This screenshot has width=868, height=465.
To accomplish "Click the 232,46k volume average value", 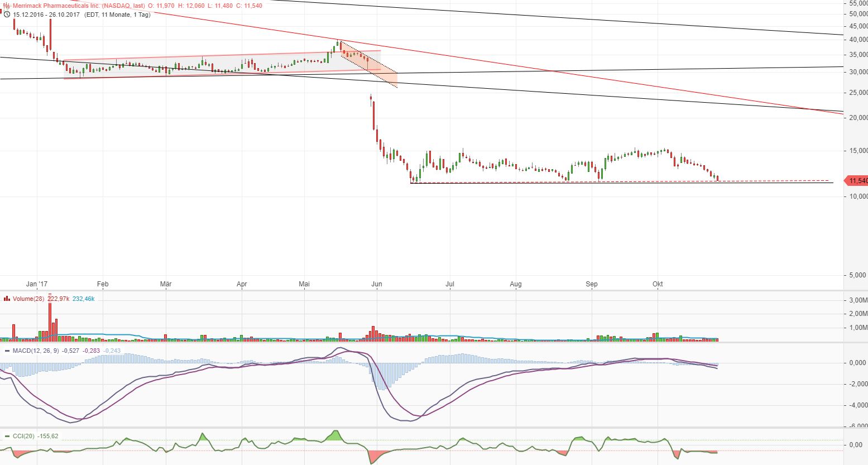I will (x=83, y=299).
